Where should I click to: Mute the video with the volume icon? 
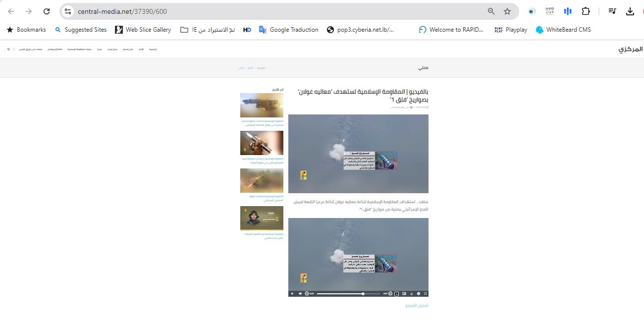coord(300,294)
